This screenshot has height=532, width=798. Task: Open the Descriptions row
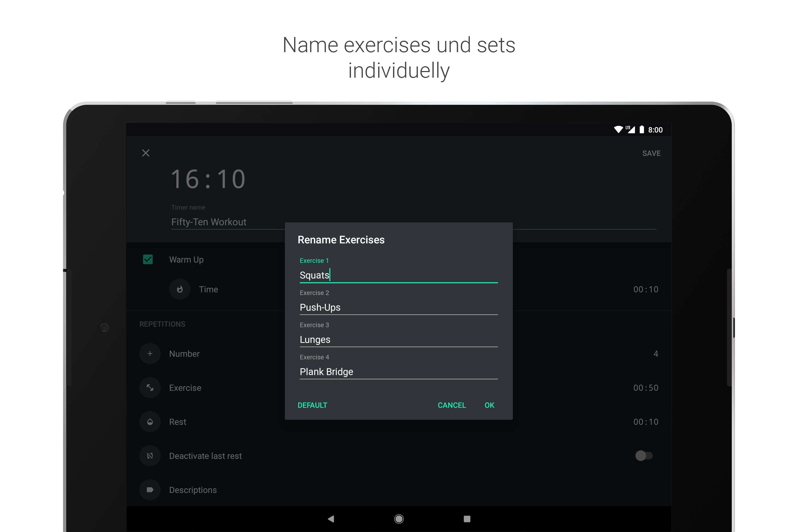[x=399, y=490]
